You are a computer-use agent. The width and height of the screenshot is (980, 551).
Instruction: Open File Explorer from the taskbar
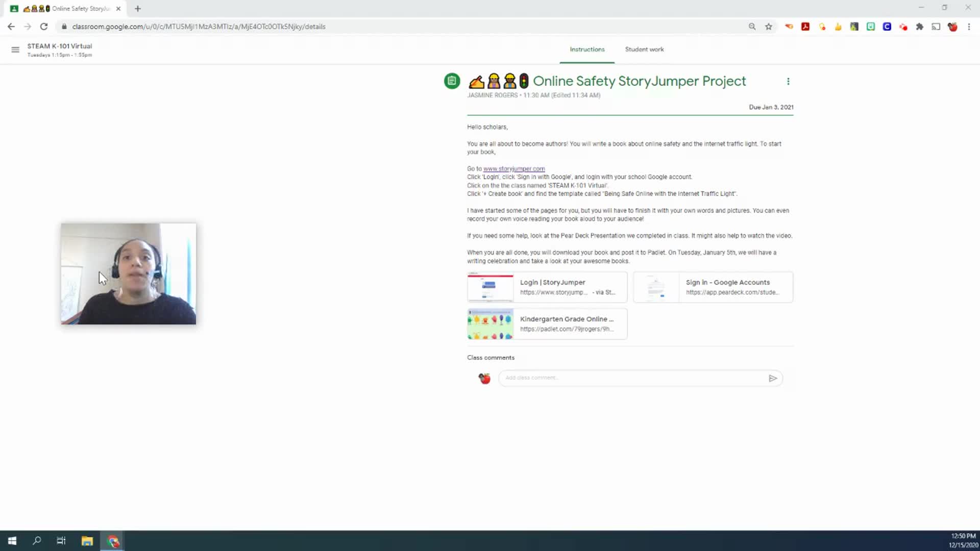(x=87, y=541)
